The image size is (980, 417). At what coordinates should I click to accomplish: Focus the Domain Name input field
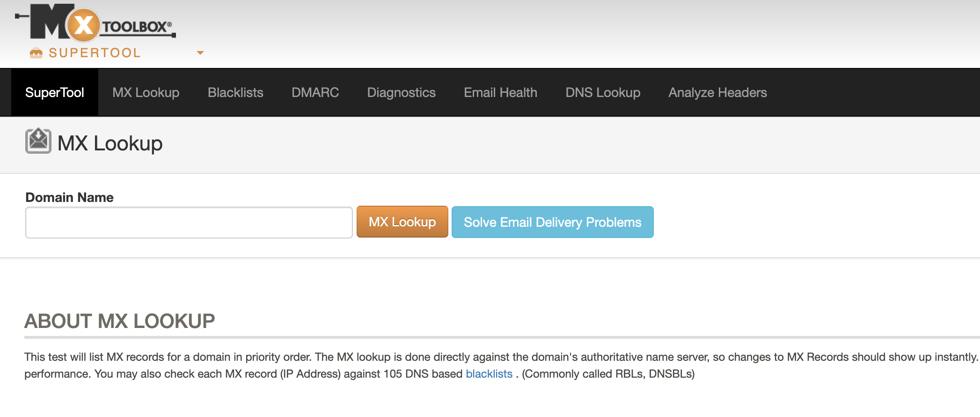(189, 223)
